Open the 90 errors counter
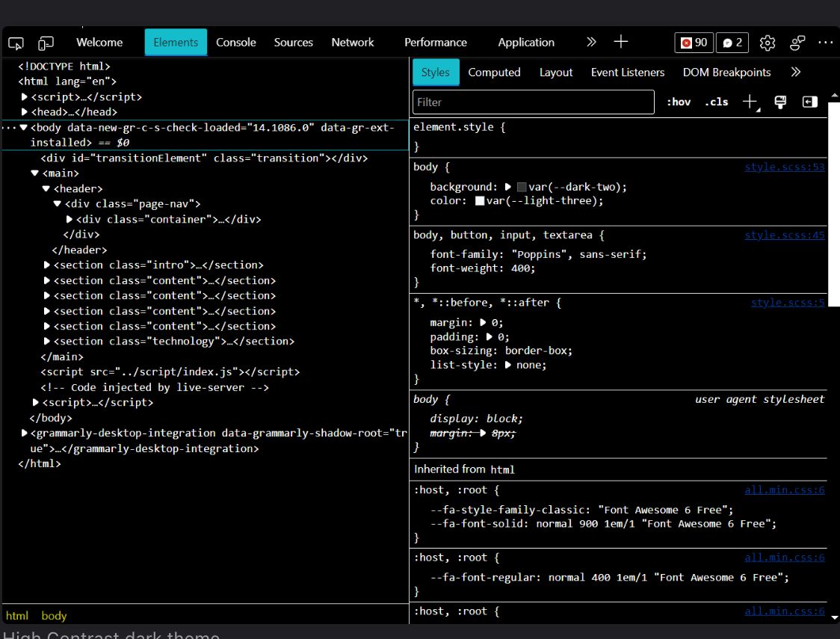Viewport: 840px width, 639px height. [x=694, y=43]
